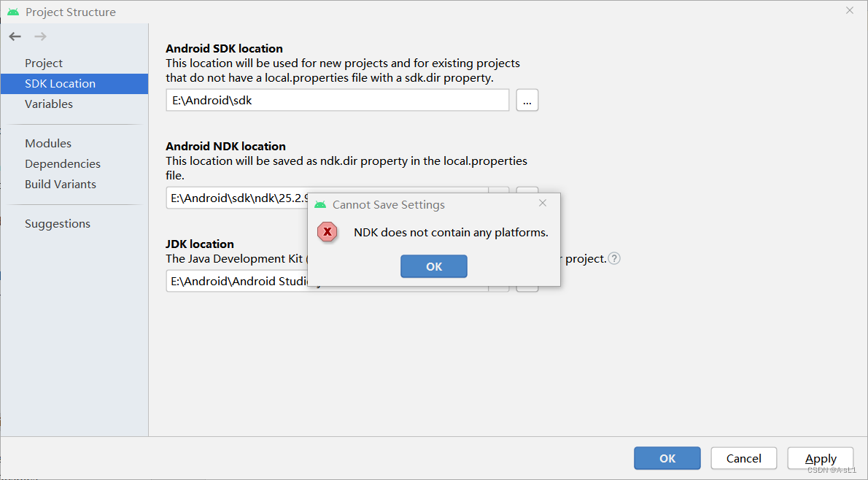Click the red error icon in the dialog
Image resolution: width=868 pixels, height=480 pixels.
[x=328, y=232]
